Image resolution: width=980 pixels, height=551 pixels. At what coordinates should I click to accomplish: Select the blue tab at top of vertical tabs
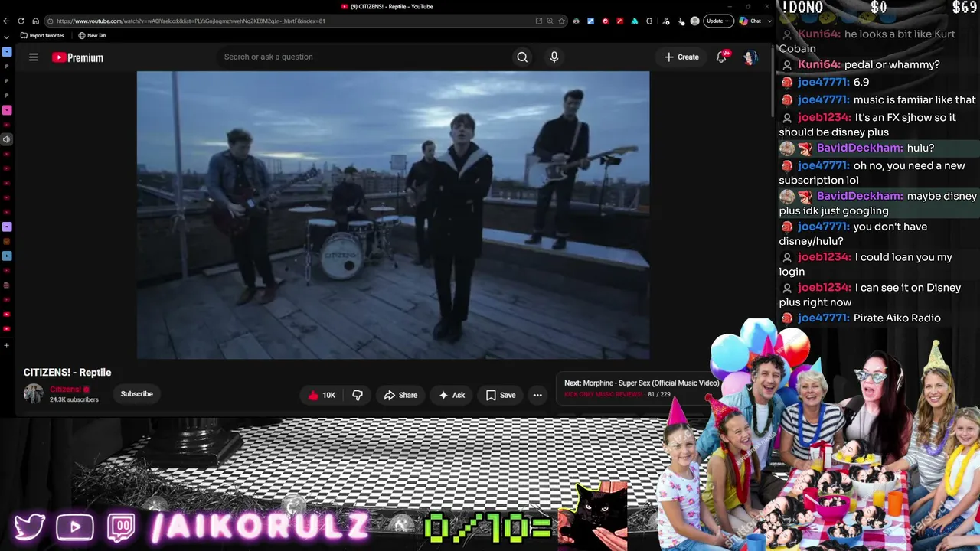tap(7, 52)
